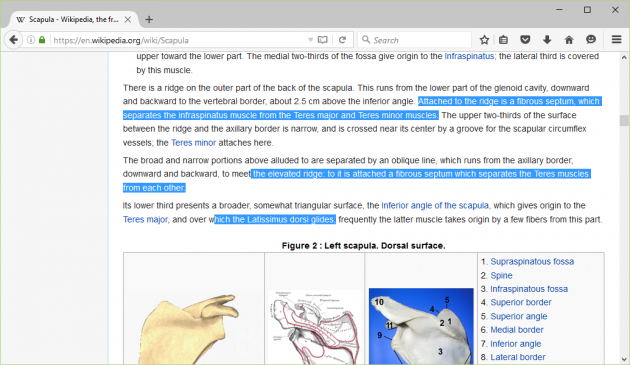Click inside the Search box
This screenshot has width=630, height=365.
pos(414,40)
